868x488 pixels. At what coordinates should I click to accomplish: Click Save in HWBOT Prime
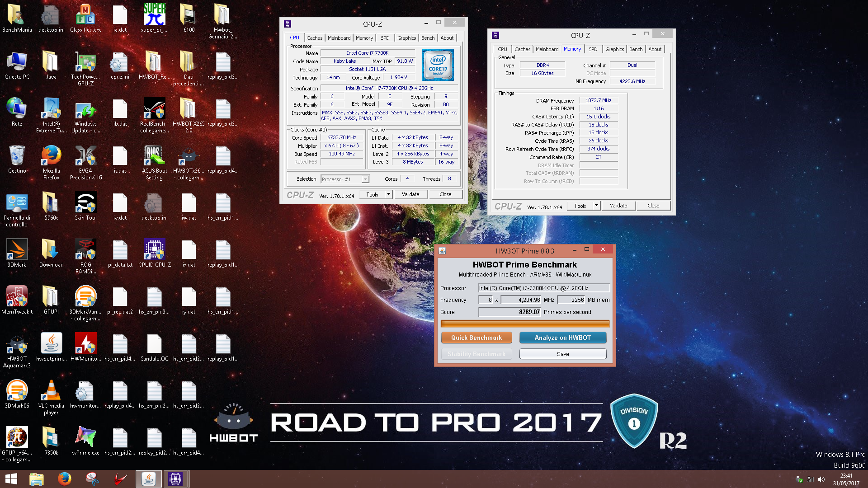coord(563,354)
